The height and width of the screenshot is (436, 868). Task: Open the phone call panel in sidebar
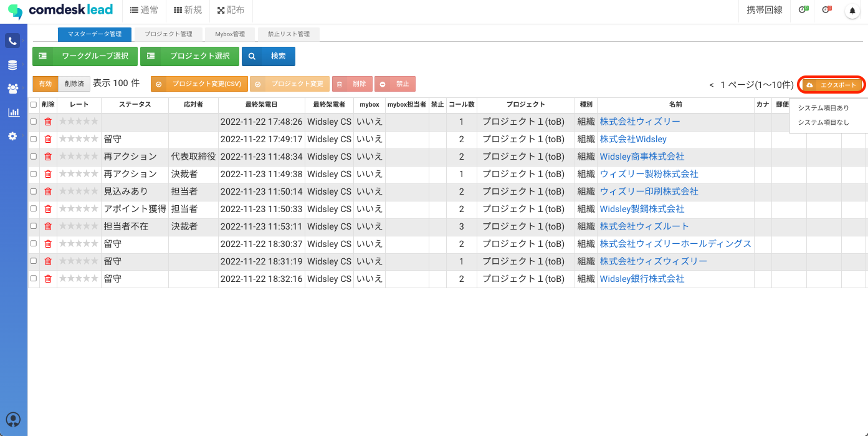(12, 41)
